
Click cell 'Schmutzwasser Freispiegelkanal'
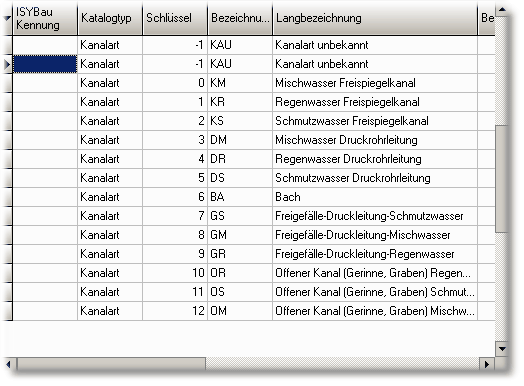tap(375, 121)
